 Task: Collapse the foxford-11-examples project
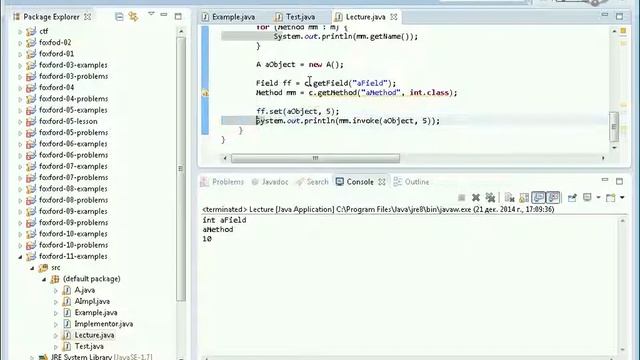(20, 257)
